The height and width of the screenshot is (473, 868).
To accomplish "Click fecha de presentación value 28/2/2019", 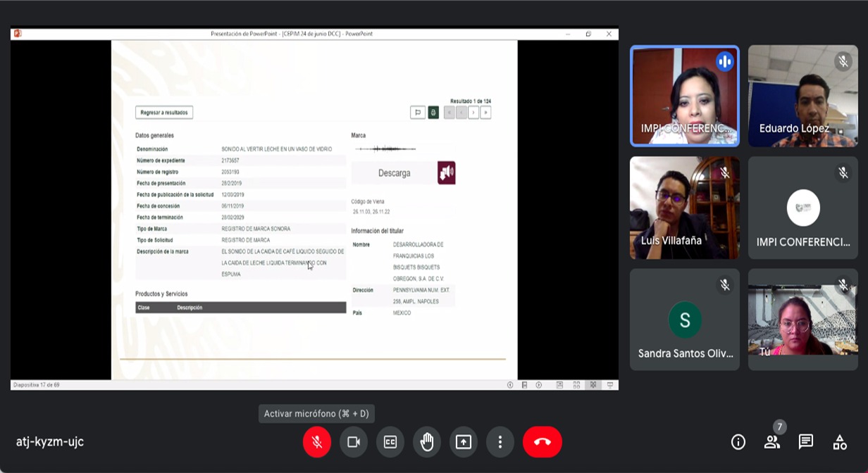I will pos(231,183).
